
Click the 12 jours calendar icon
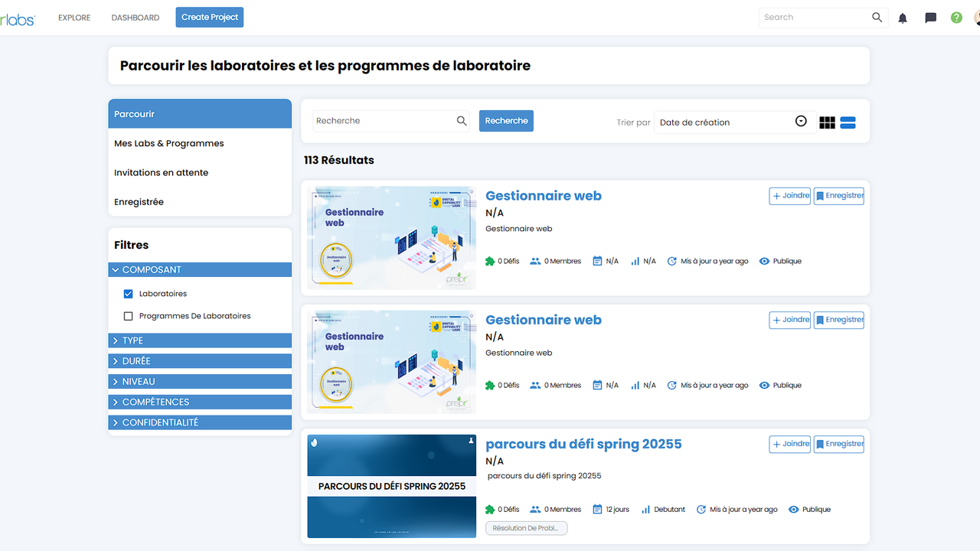[x=597, y=509]
